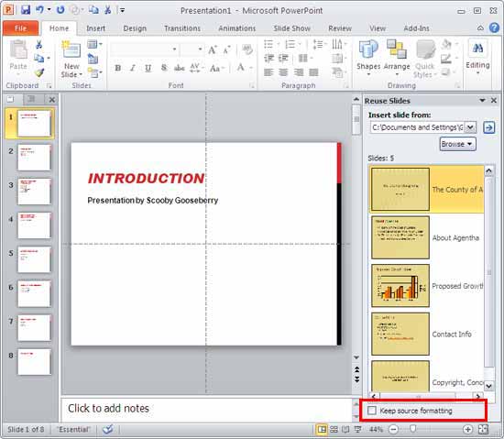The width and height of the screenshot is (504, 439).
Task: Click the Undo icon in title bar
Action: 39,10
